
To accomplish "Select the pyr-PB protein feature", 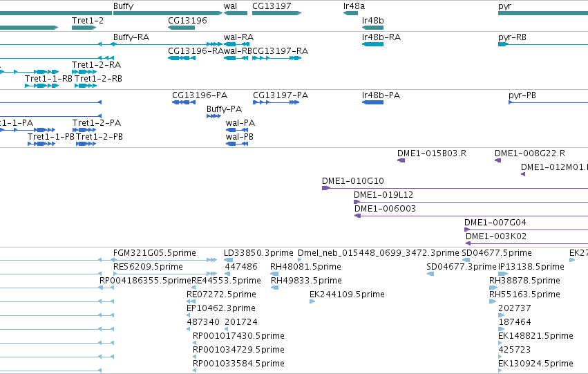I will (548, 102).
